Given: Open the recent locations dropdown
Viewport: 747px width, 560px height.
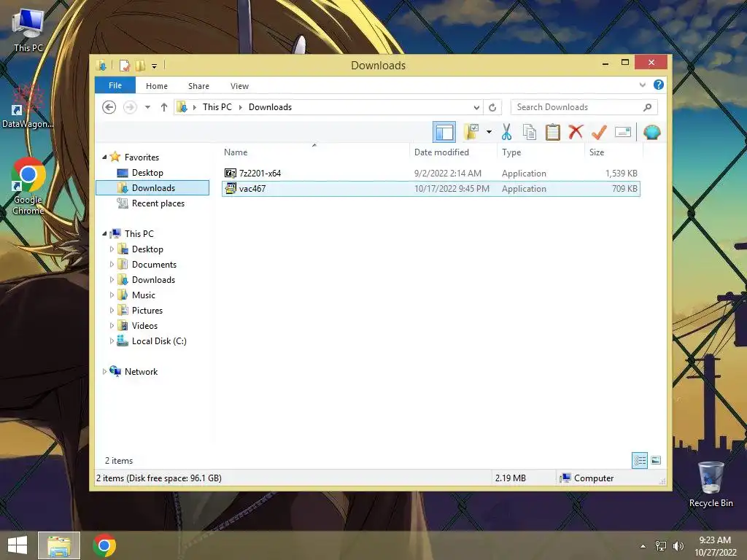Looking at the screenshot, I should (x=147, y=107).
